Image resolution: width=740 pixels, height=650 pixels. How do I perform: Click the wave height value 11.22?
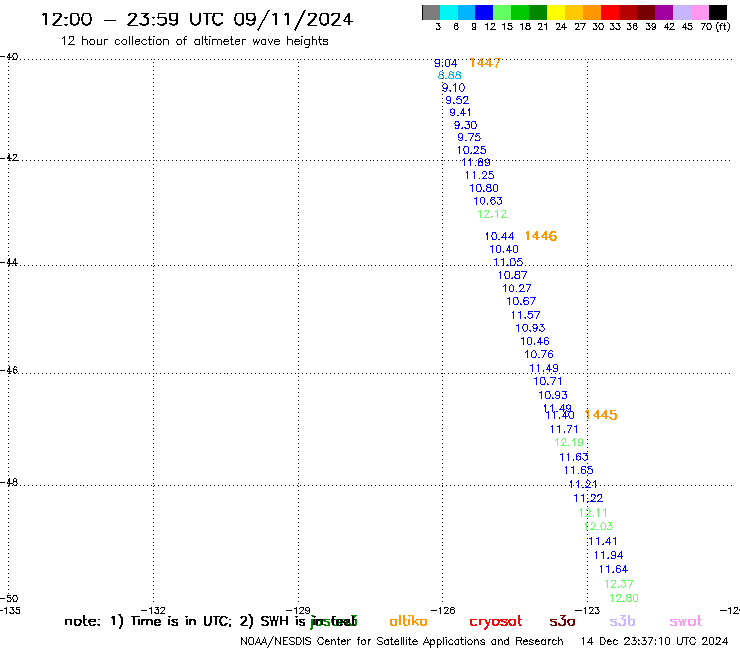pyautogui.click(x=588, y=498)
